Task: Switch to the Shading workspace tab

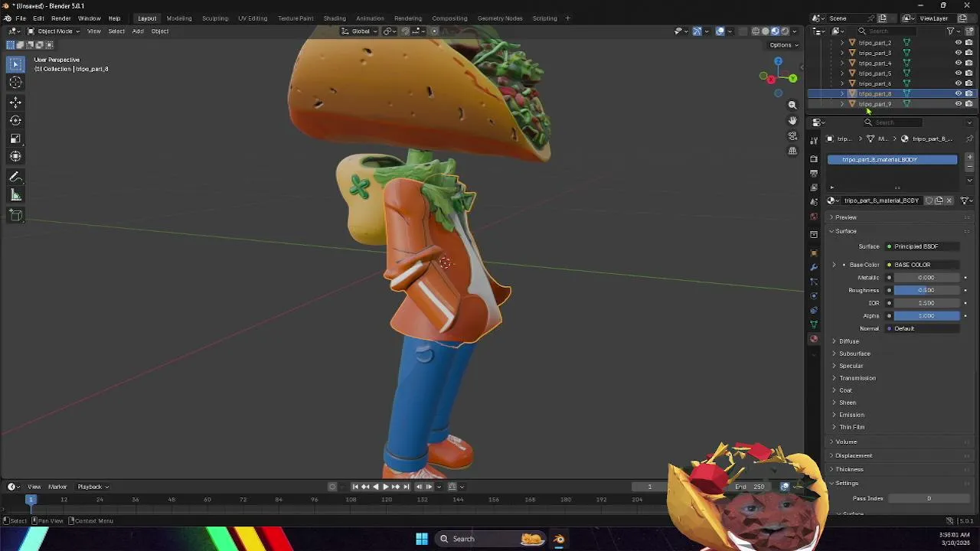Action: 335,18
